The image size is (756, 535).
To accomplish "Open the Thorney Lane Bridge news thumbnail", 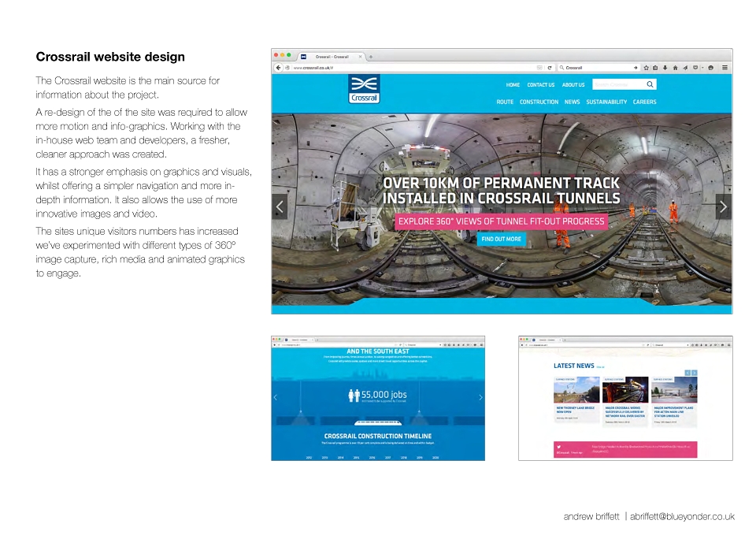I will (576, 390).
